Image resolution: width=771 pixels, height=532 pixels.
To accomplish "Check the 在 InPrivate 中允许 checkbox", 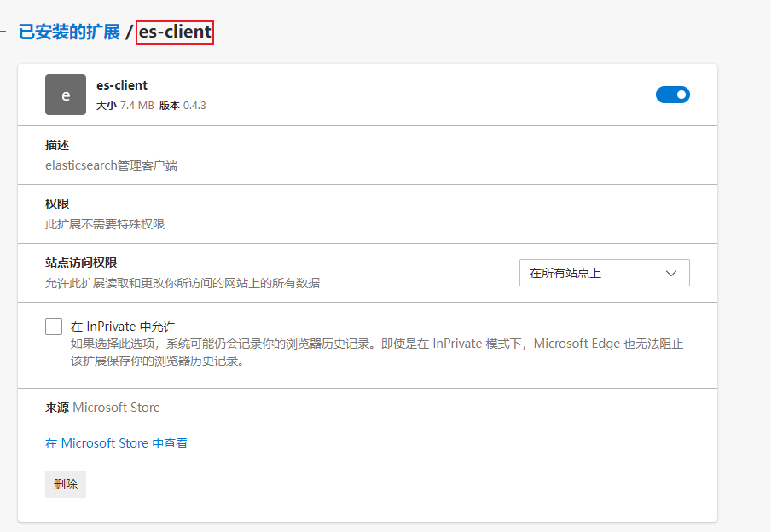I will (x=54, y=327).
